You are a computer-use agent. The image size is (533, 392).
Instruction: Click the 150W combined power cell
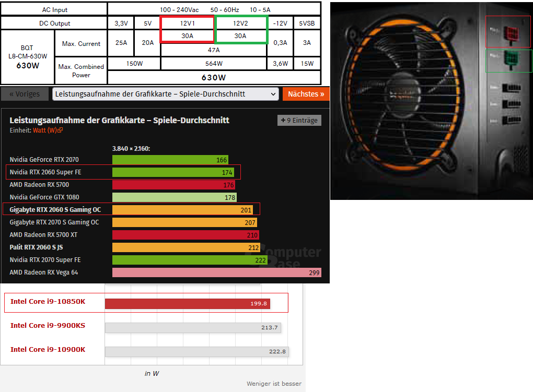[134, 64]
